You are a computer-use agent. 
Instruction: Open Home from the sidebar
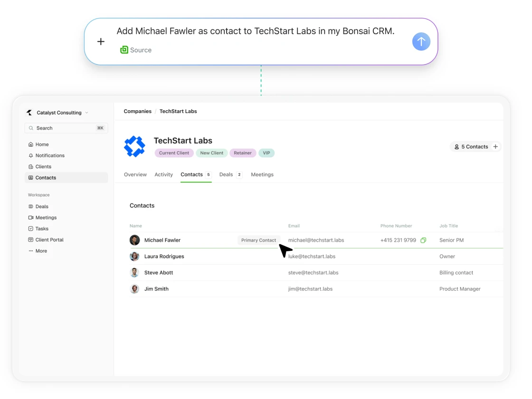click(x=42, y=144)
